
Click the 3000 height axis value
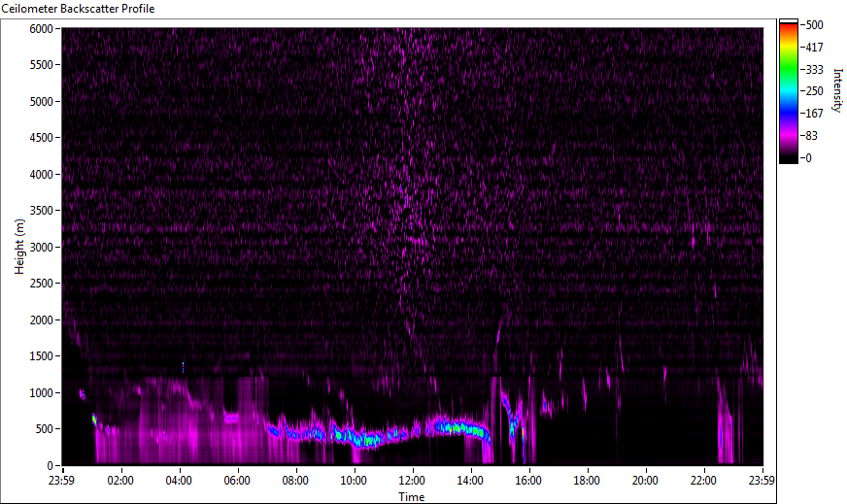pos(41,248)
